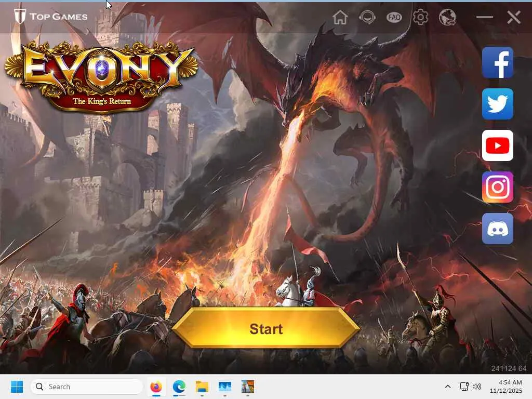Click the Top Games logo
532x399 pixels.
click(x=51, y=16)
